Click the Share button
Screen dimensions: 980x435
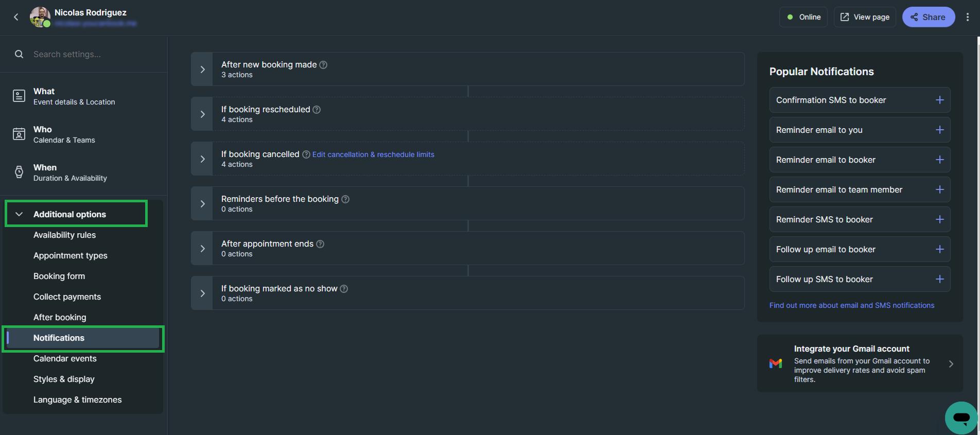pos(929,17)
